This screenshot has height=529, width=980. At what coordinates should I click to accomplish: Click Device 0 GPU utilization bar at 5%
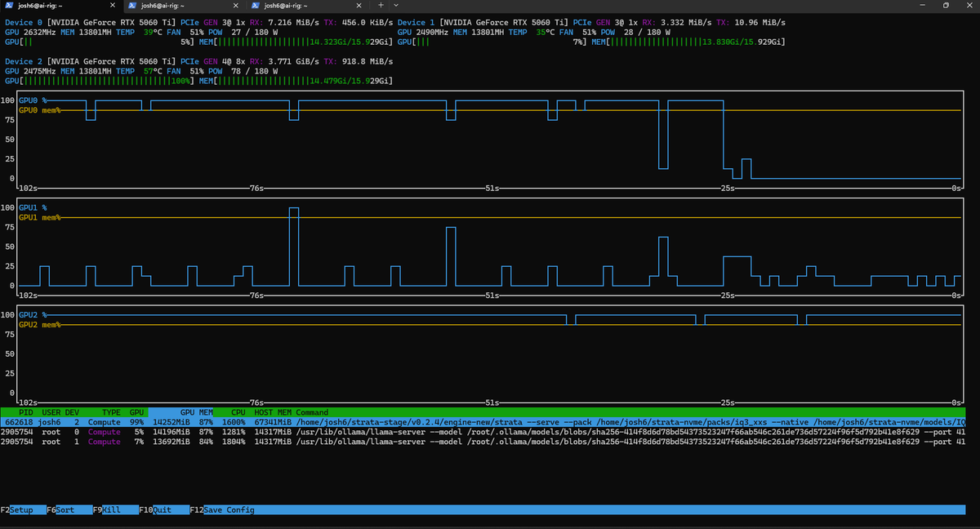[100, 42]
